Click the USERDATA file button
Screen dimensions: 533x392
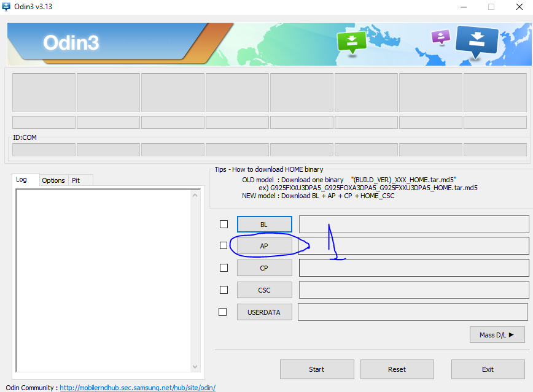265,312
